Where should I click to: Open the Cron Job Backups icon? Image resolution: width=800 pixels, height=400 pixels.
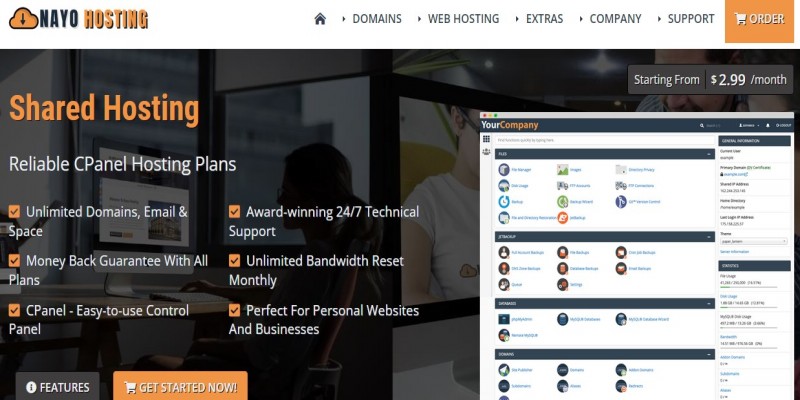[x=621, y=252]
